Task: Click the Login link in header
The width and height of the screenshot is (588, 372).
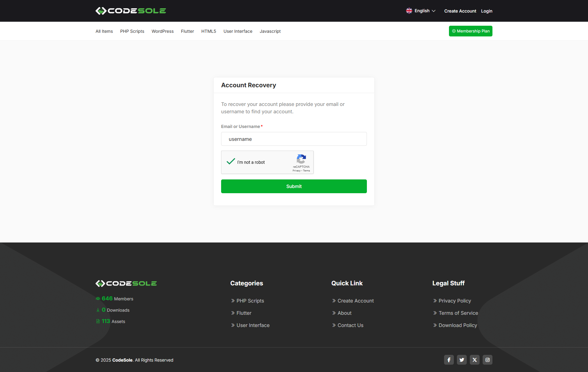Action: (x=486, y=11)
